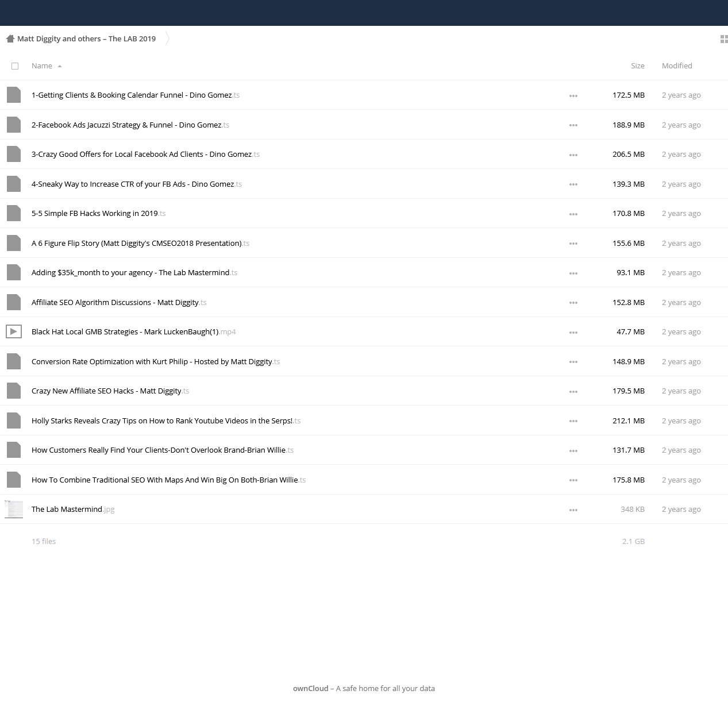Image resolution: width=728 pixels, height=706 pixels.
Task: Open actions menu for A 6 Figure Flip Story
Action: [573, 244]
